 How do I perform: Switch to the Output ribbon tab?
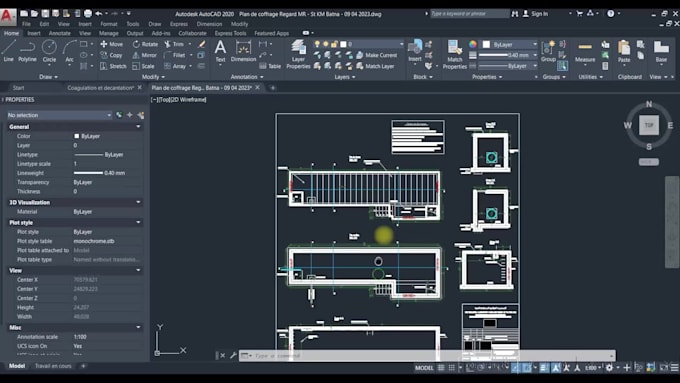(x=135, y=33)
